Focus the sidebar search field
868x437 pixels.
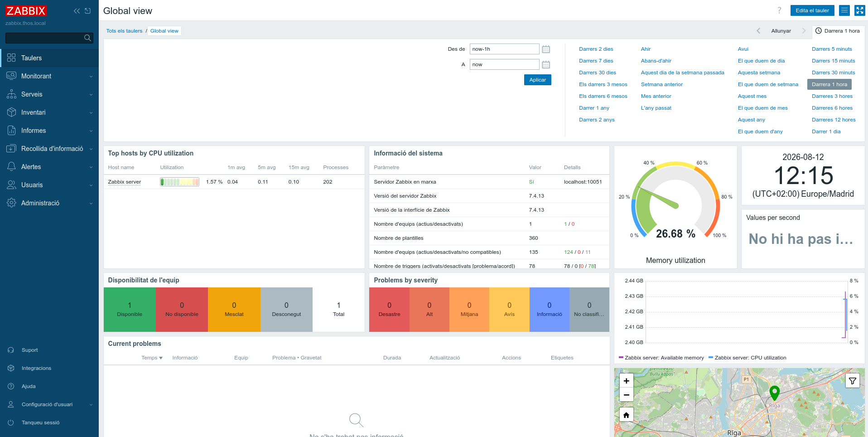pyautogui.click(x=49, y=38)
